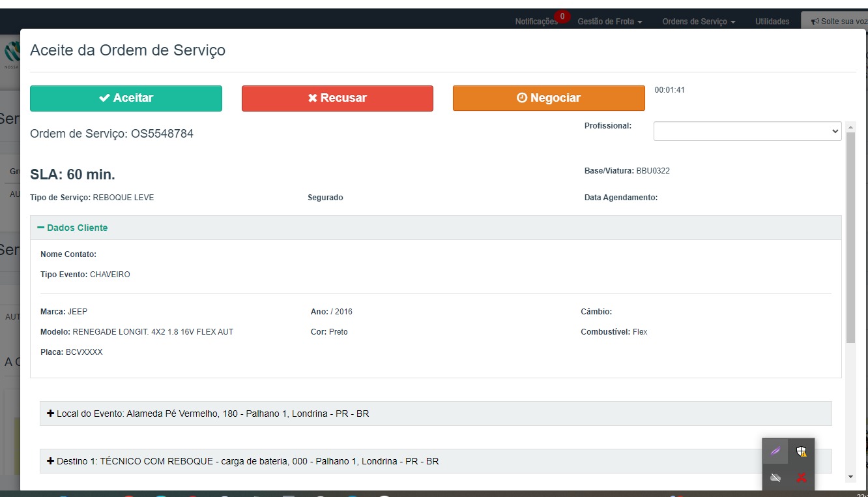Click the red notification count badge
This screenshot has width=868, height=497.
(x=562, y=16)
